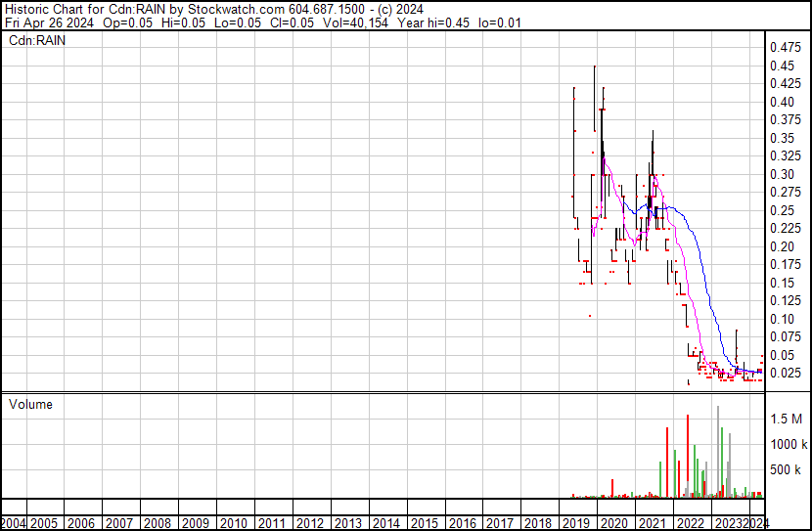Click the 2012 year label
The image size is (812, 531).
click(x=310, y=523)
